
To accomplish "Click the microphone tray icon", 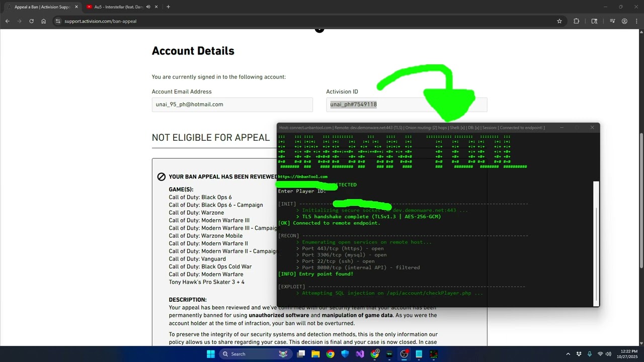I will [590, 354].
